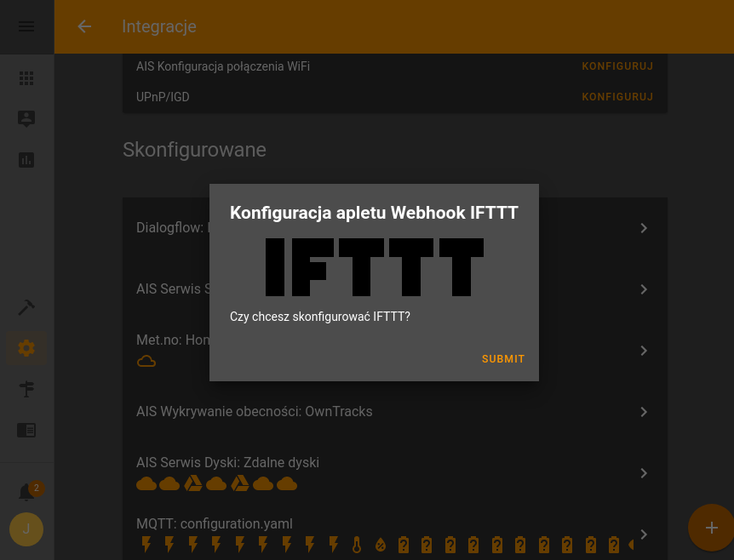The height and width of the screenshot is (560, 734).
Task: Open the apps grid overview icon
Action: pos(26,78)
